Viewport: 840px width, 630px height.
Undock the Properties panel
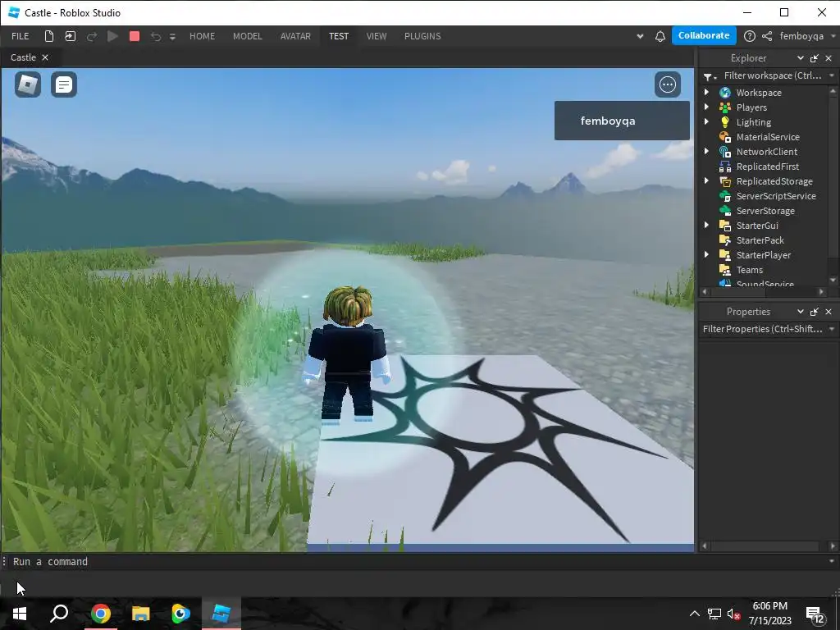click(x=815, y=311)
